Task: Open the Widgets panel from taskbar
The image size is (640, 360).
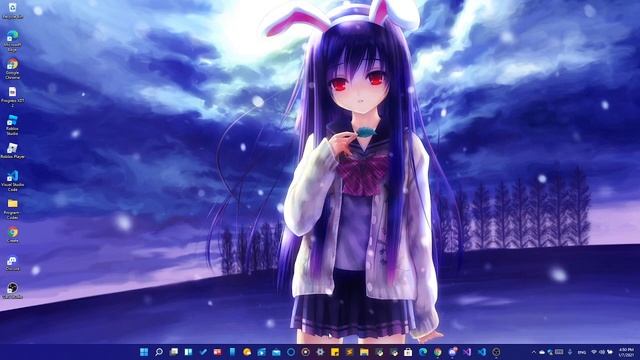Action: pos(188,352)
